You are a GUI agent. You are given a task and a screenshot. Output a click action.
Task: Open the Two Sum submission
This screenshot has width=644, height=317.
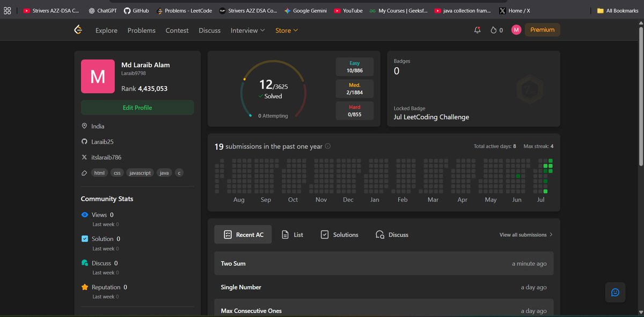click(x=384, y=263)
